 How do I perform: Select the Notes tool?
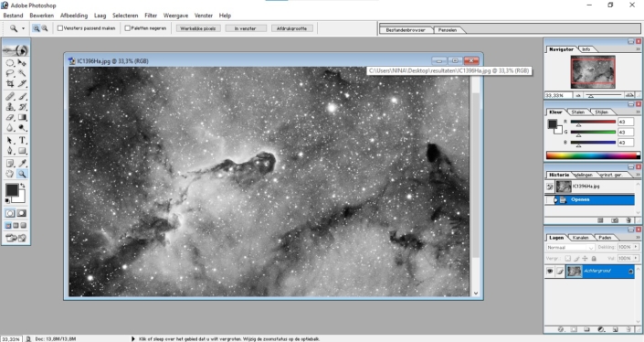(x=10, y=164)
